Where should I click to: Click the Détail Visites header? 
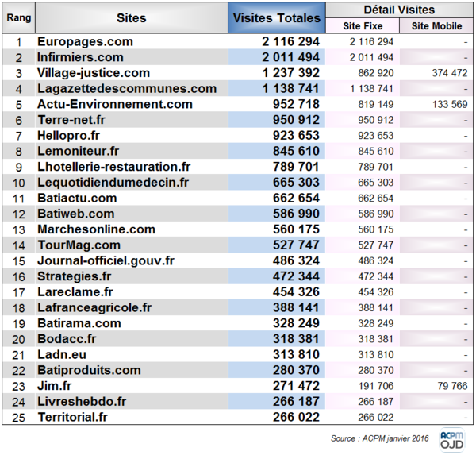399,10
